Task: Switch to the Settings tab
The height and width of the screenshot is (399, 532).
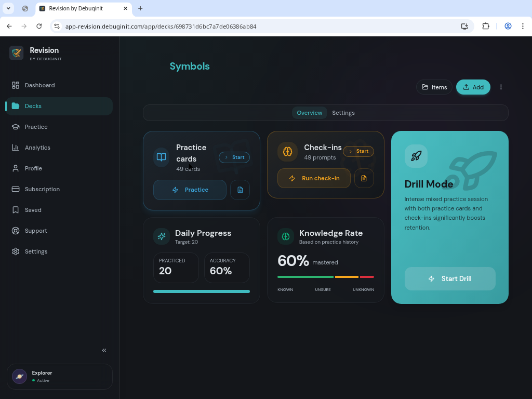Action: click(x=343, y=113)
